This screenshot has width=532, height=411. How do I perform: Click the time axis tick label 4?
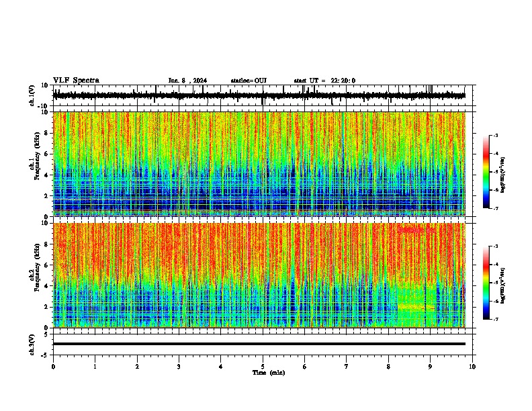coord(221,367)
